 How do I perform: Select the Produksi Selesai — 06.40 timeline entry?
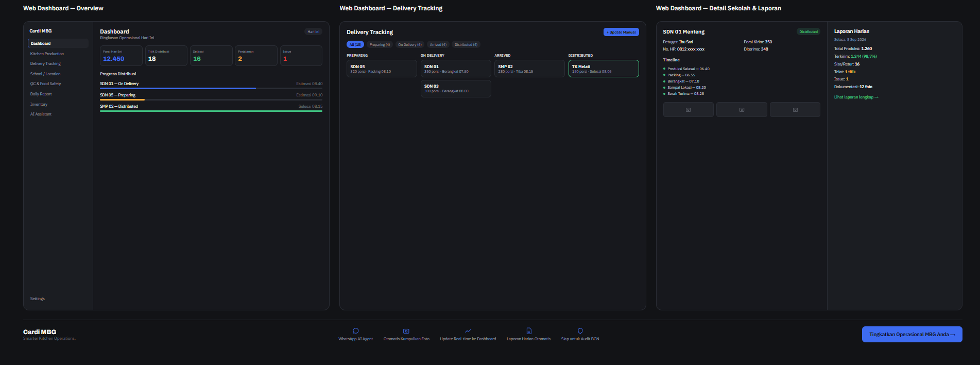pos(689,69)
